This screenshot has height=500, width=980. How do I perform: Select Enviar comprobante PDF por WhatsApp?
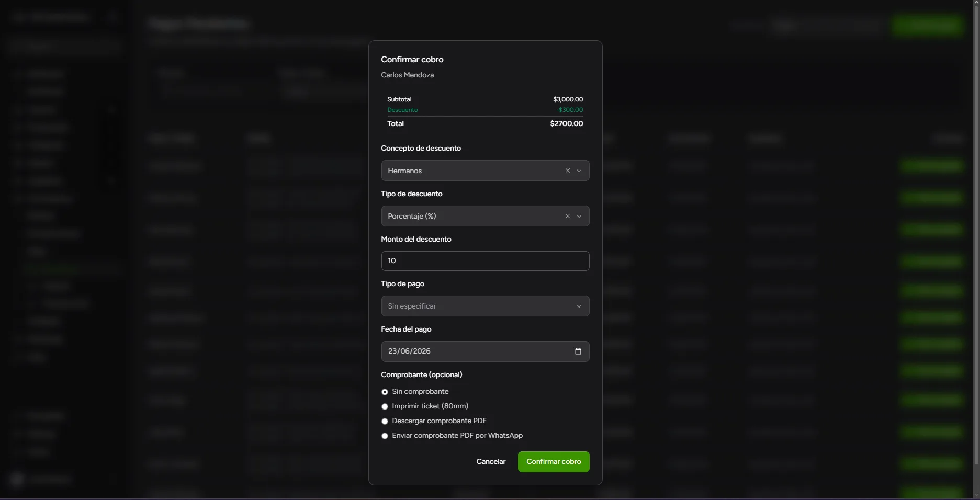pos(385,436)
